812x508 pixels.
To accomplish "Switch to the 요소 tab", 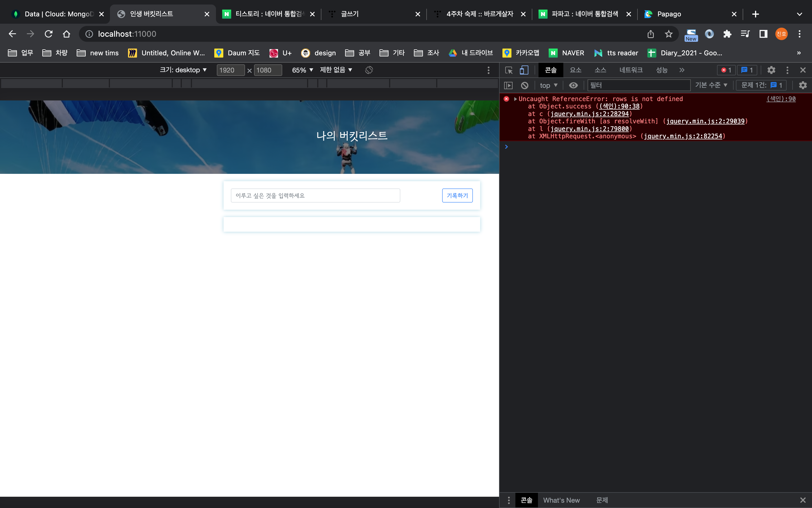I will (575, 70).
